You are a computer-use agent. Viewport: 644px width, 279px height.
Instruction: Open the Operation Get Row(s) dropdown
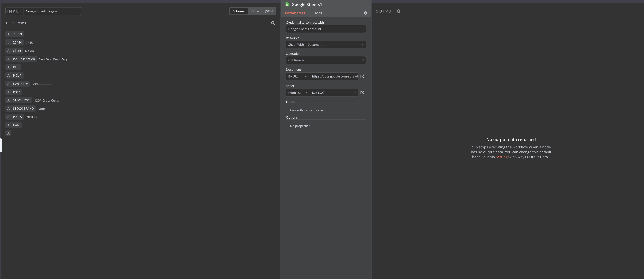325,60
